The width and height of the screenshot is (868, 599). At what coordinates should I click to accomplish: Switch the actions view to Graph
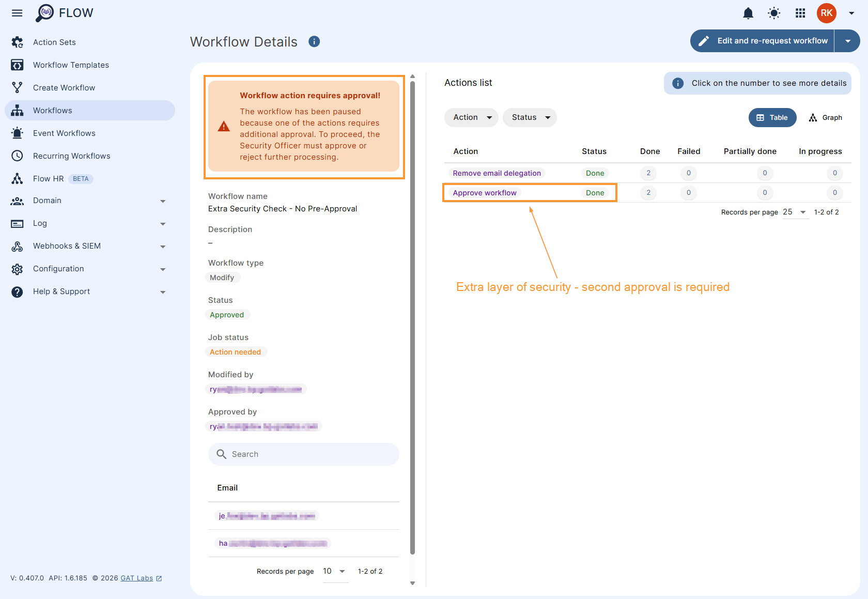825,117
